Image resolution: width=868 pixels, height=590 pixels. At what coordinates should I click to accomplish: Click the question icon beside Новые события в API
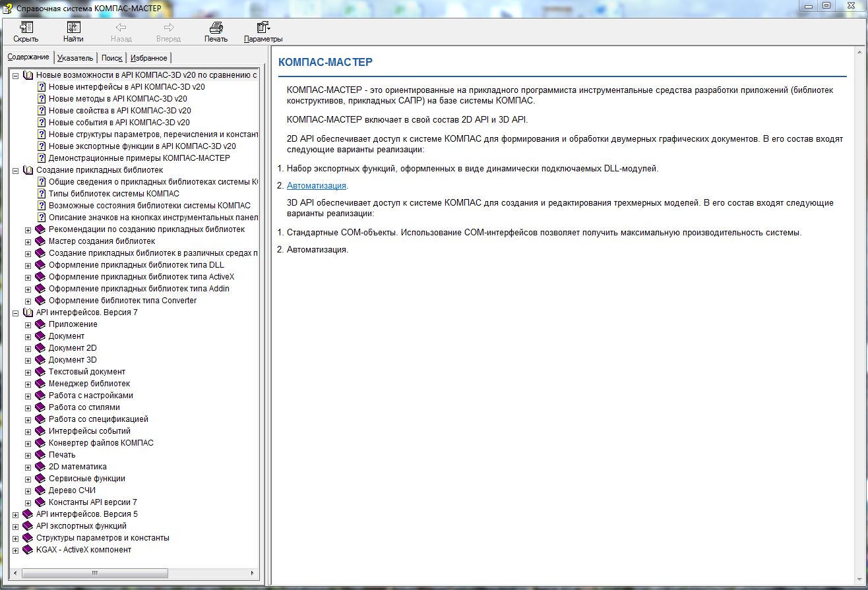(42, 123)
